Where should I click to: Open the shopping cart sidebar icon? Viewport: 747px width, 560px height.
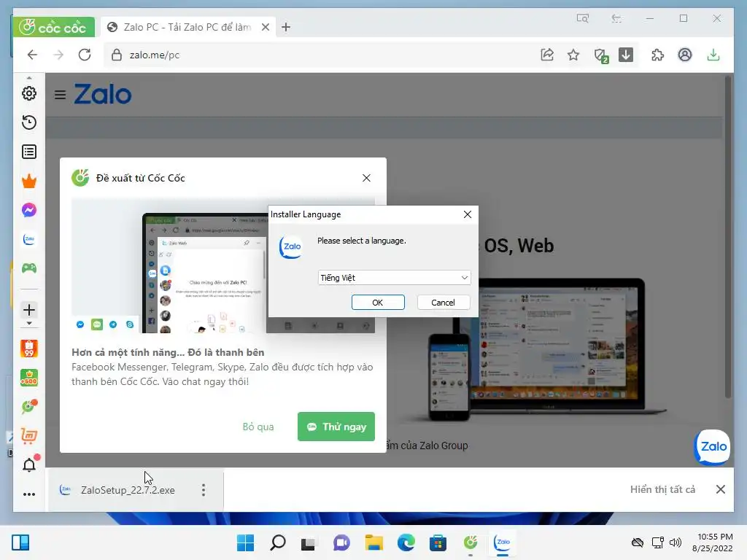click(x=29, y=436)
